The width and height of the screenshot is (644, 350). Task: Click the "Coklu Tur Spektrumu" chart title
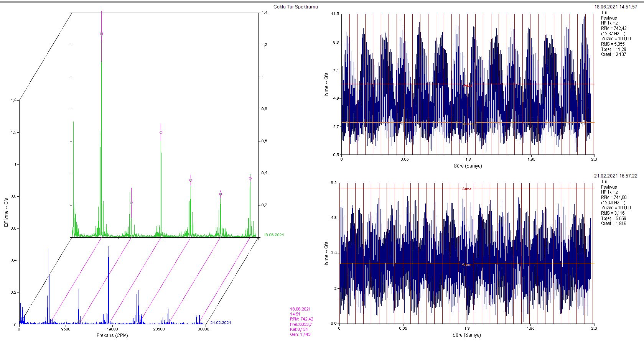[295, 7]
